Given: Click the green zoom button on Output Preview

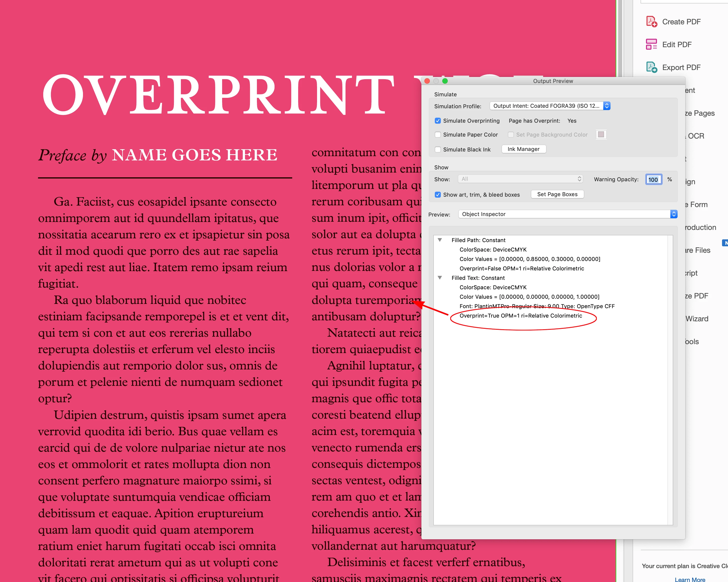Looking at the screenshot, I should click(x=445, y=81).
